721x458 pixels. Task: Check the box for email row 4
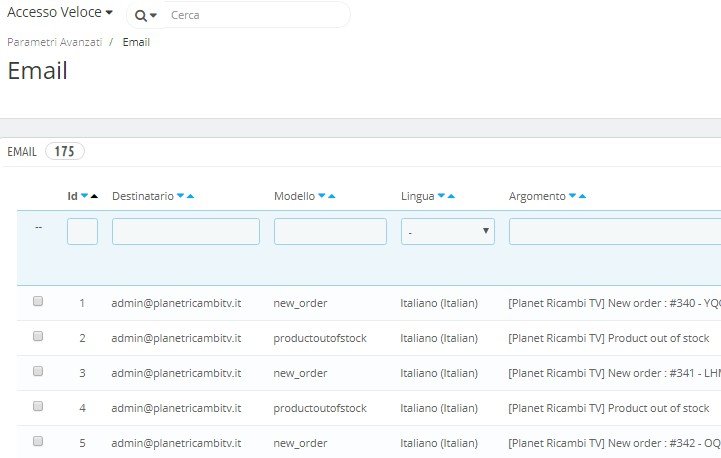click(x=38, y=406)
